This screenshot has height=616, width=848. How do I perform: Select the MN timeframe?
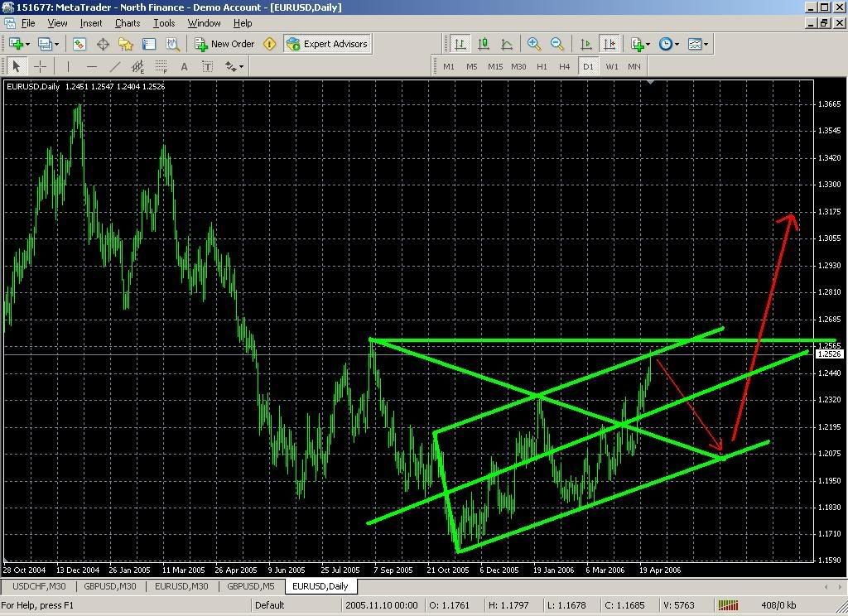pyautogui.click(x=634, y=66)
